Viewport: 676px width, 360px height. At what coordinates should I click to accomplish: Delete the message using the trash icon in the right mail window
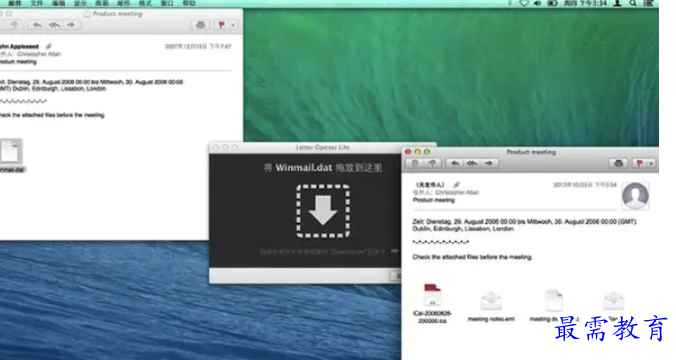[415, 163]
